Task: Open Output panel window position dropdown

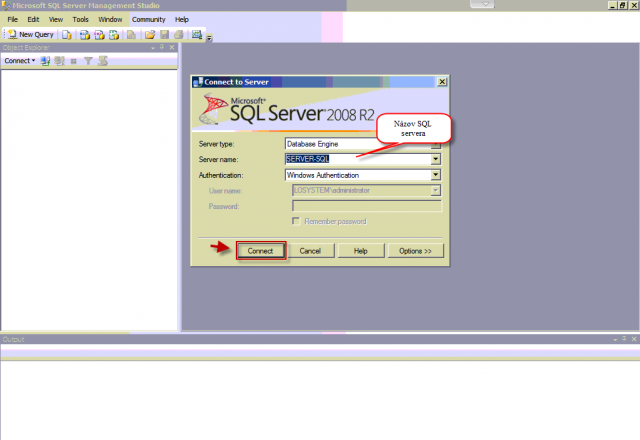Action: point(615,340)
